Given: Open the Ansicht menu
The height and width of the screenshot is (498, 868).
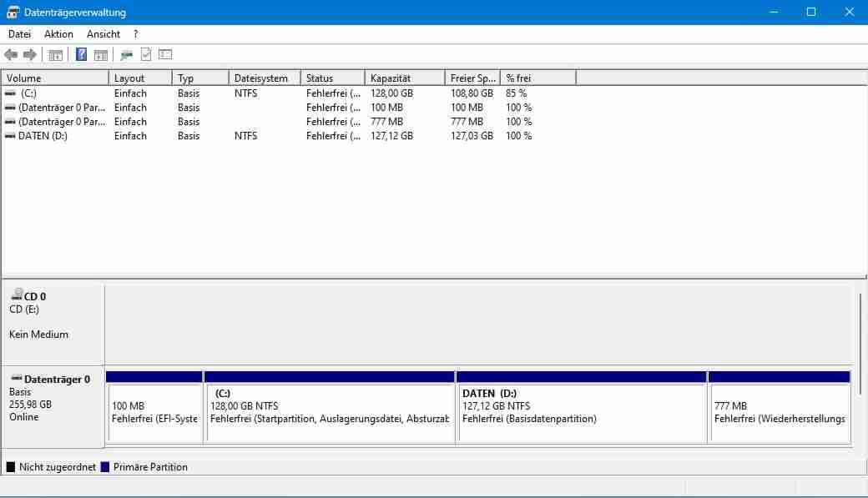Looking at the screenshot, I should (x=103, y=34).
